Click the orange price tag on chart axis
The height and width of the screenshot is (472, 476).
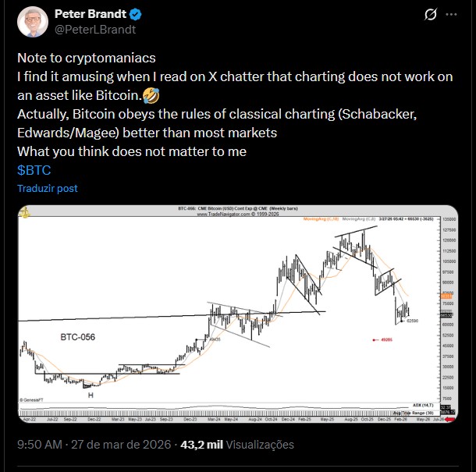coord(446,297)
